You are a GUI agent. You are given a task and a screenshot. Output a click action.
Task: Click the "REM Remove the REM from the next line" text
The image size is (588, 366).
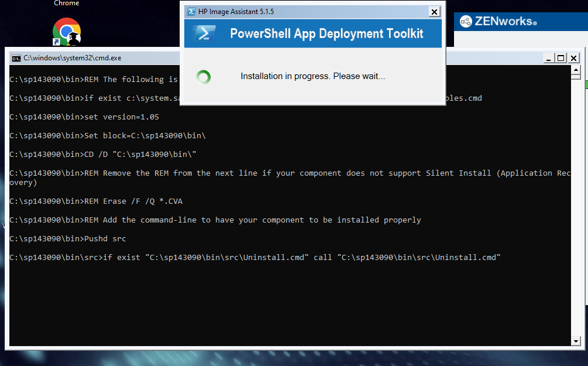tap(290, 177)
